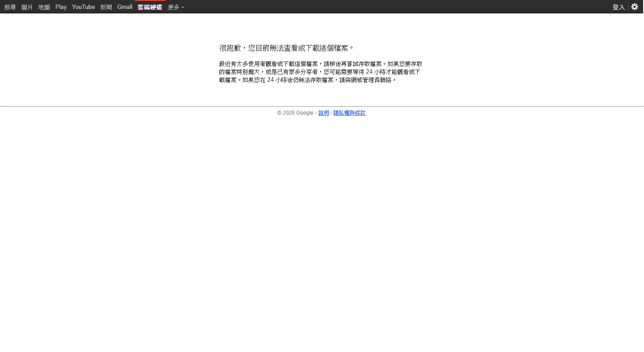
Task: Switch to 搜尋 in the Google bar
Action: click(10, 7)
